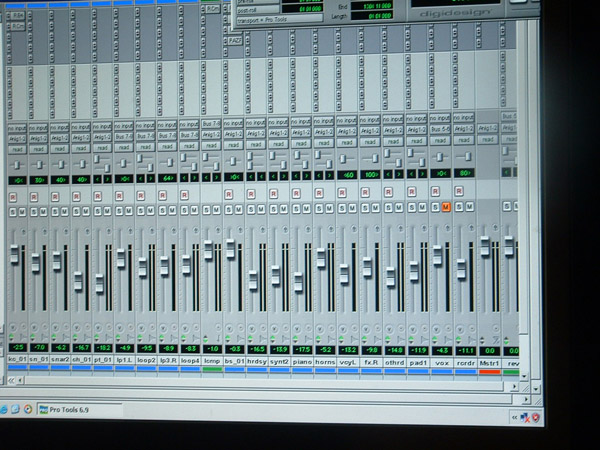Click the security shield tray icon
The image size is (600, 450).
[x=536, y=417]
